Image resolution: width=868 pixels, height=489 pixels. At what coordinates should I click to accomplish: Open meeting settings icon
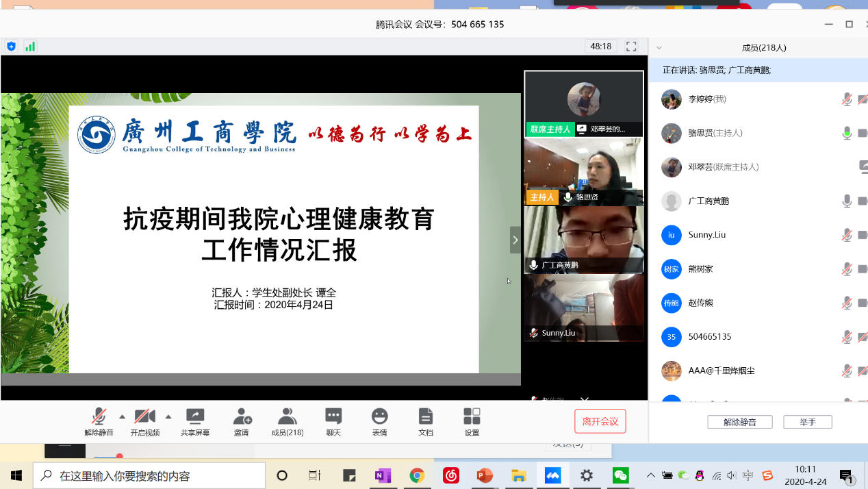472,416
